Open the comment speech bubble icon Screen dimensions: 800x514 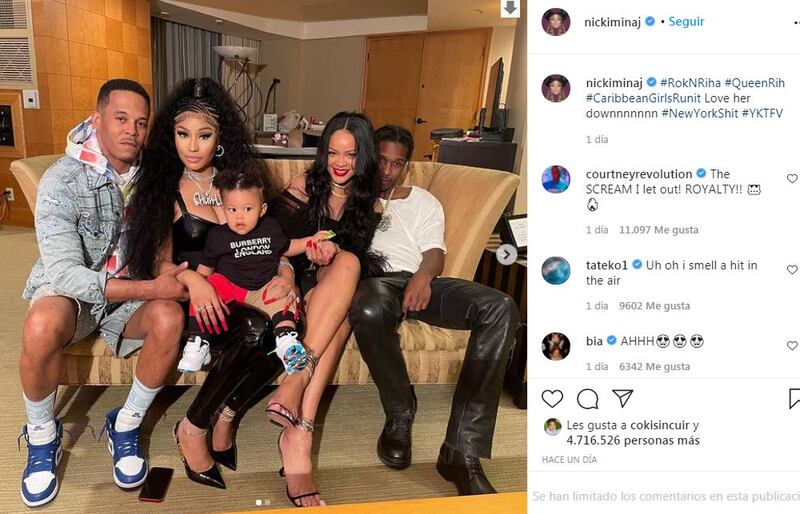[x=587, y=399]
